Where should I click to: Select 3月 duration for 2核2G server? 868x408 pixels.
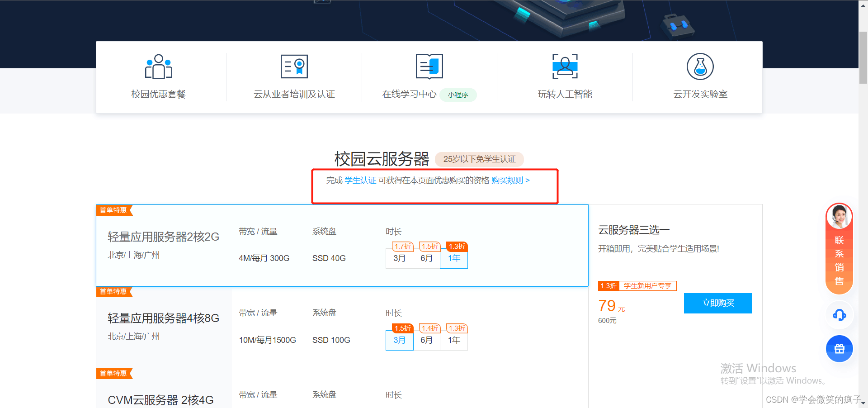pos(399,259)
